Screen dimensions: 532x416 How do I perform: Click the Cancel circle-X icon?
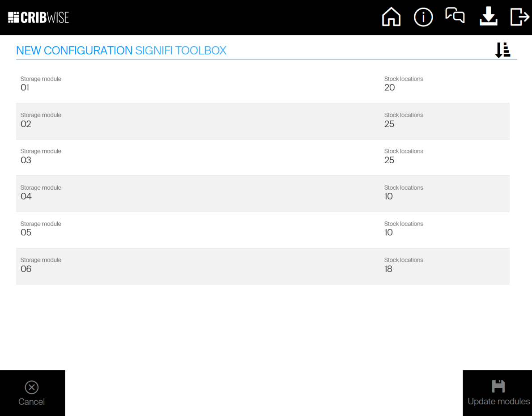[x=31, y=387]
